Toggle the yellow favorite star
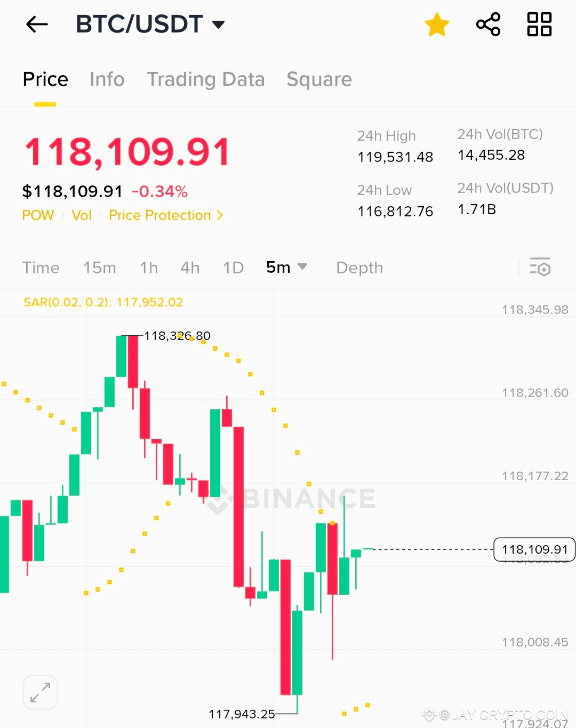This screenshot has width=576, height=728. point(437,25)
